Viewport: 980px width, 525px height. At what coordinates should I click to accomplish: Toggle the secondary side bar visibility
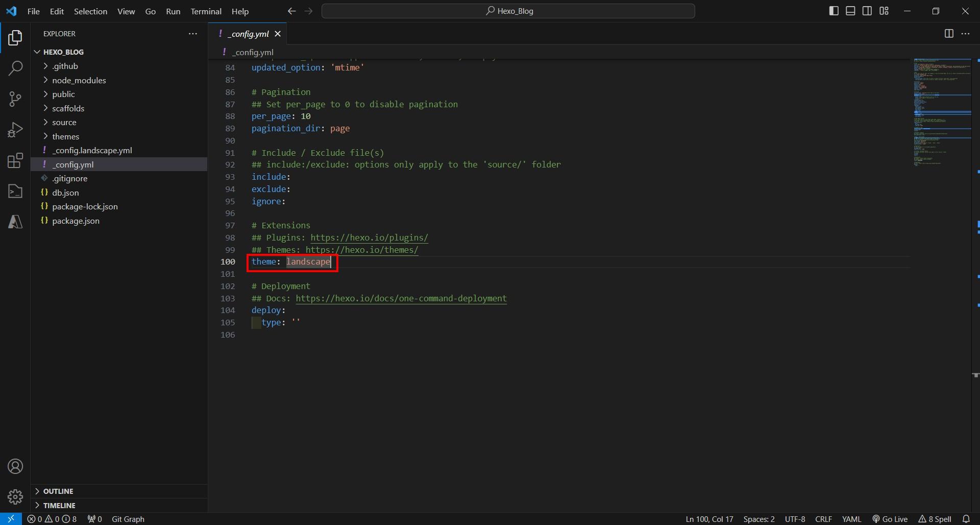867,11
